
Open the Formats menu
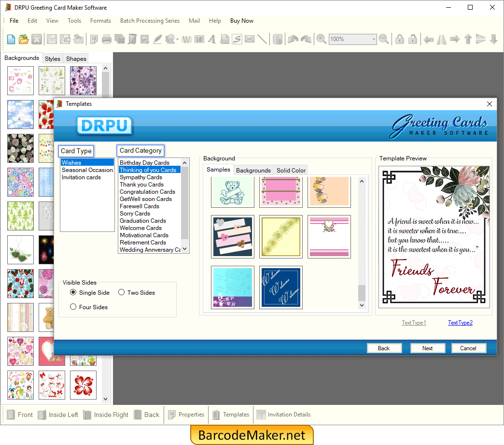click(x=100, y=21)
